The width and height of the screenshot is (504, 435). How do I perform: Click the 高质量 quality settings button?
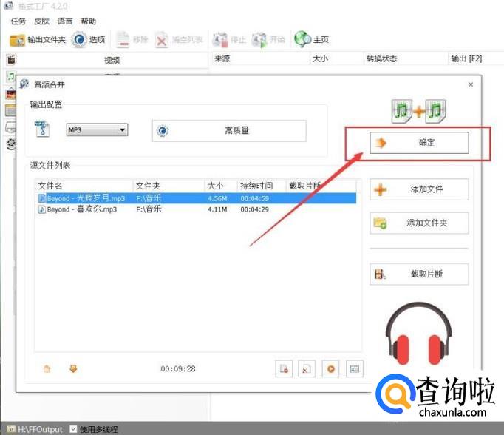click(x=229, y=131)
